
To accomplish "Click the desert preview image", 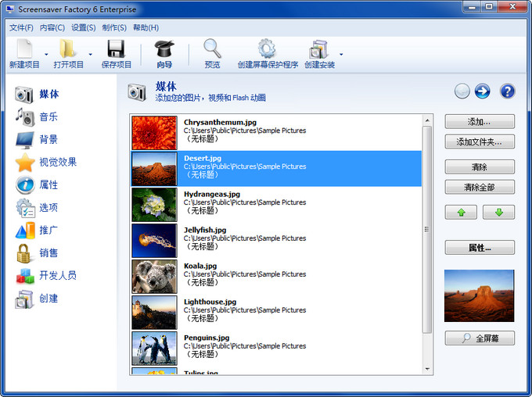I will 479,295.
